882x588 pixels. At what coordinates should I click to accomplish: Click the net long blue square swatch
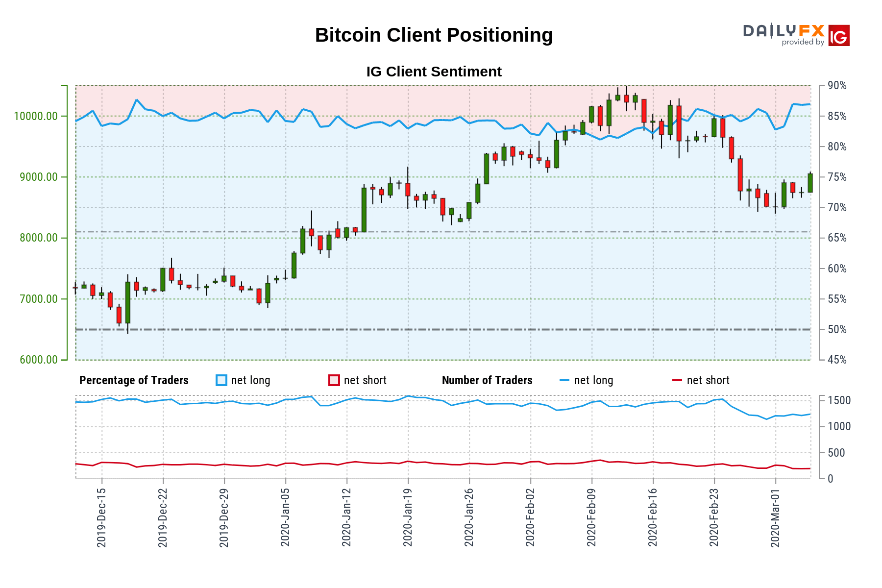[221, 380]
